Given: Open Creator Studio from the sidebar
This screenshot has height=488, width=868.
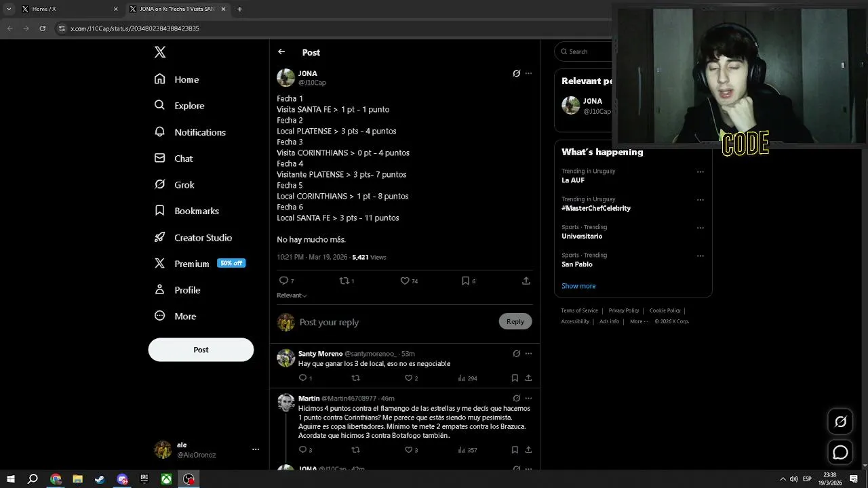Looking at the screenshot, I should [x=193, y=237].
